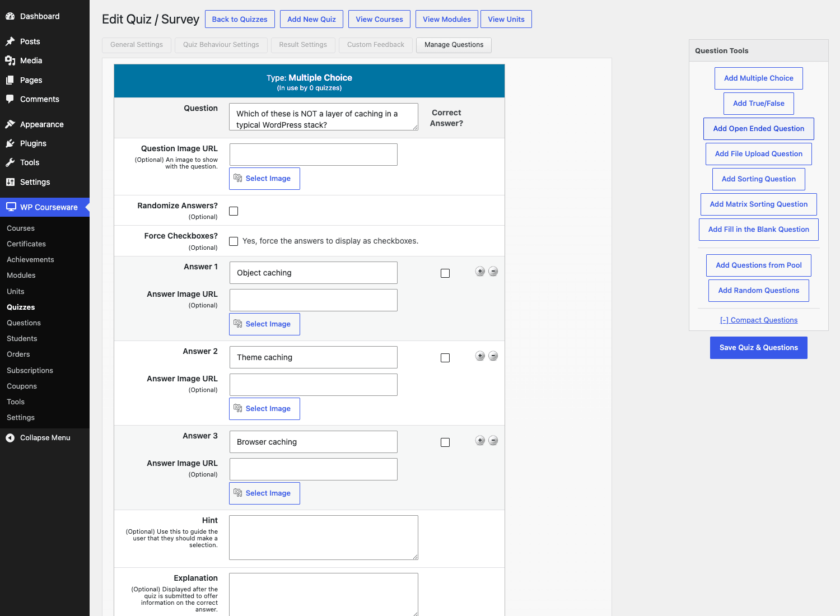Remove Answer 3 with minus icon
This screenshot has height=616, width=840.
pyautogui.click(x=493, y=441)
